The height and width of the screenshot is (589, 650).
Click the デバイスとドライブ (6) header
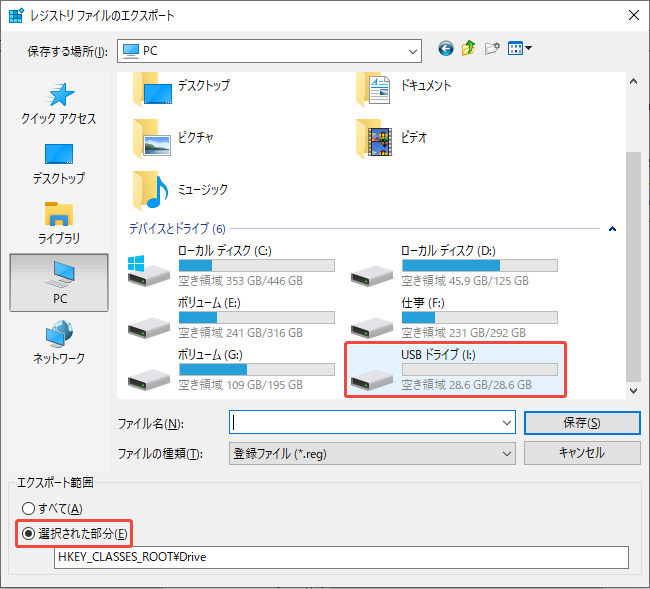(x=177, y=228)
